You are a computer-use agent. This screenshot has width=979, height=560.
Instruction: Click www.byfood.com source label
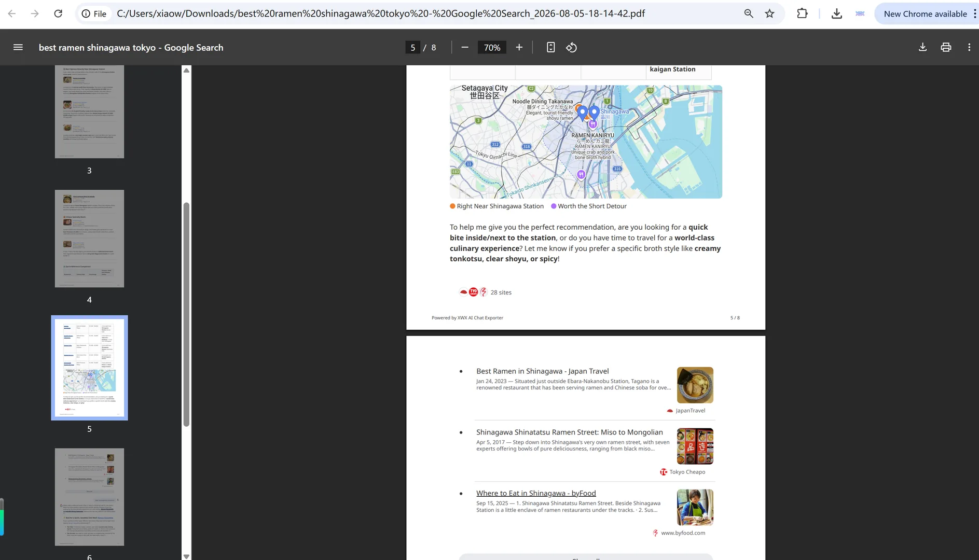[679, 533]
